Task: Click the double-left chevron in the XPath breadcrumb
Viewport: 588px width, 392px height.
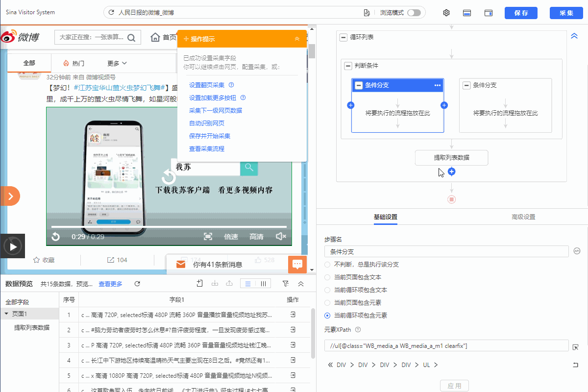Action: [330, 365]
